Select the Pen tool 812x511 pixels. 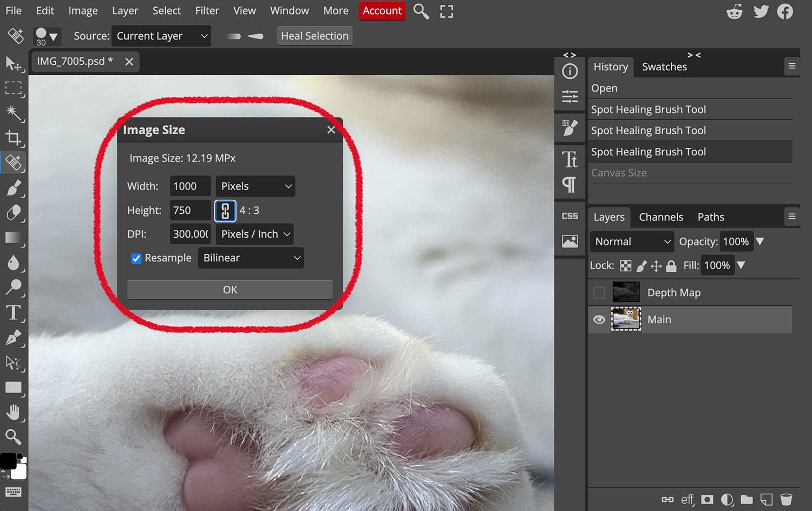(13, 338)
